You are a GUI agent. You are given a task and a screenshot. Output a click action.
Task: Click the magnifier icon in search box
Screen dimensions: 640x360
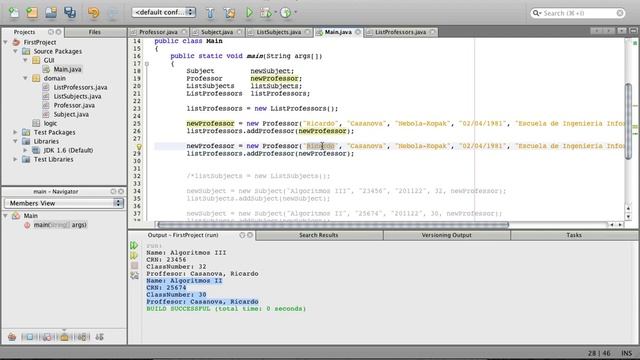click(x=536, y=13)
